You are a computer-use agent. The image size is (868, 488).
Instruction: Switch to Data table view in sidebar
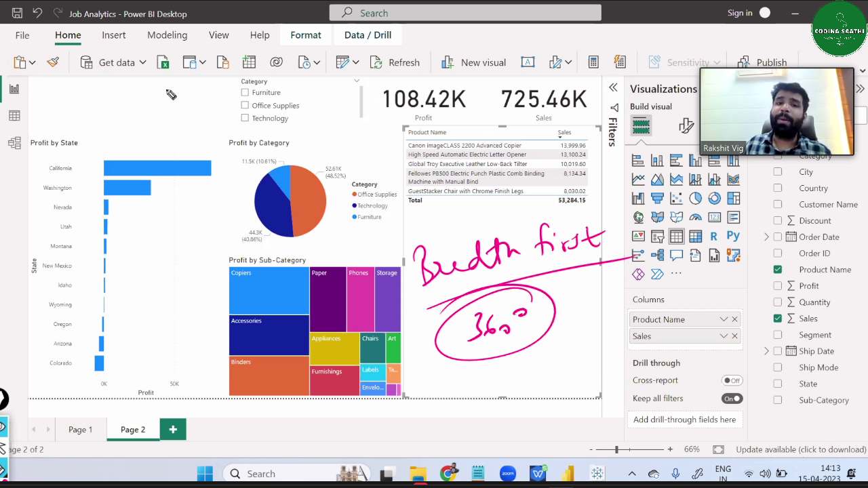14,116
